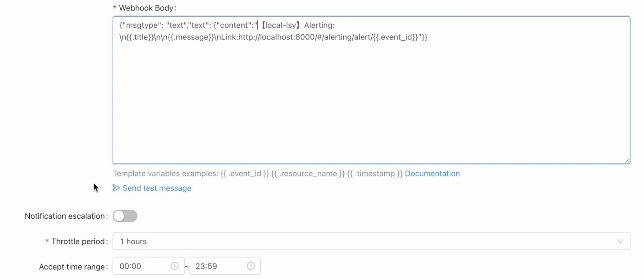The width and height of the screenshot is (644, 279).
Task: Place cursor on {{.event_id}} in webhook body
Action: (395, 37)
